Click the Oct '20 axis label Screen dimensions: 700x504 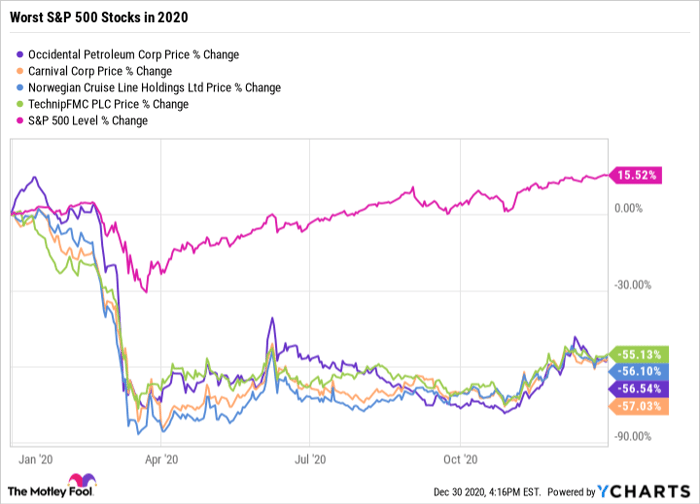pos(459,460)
